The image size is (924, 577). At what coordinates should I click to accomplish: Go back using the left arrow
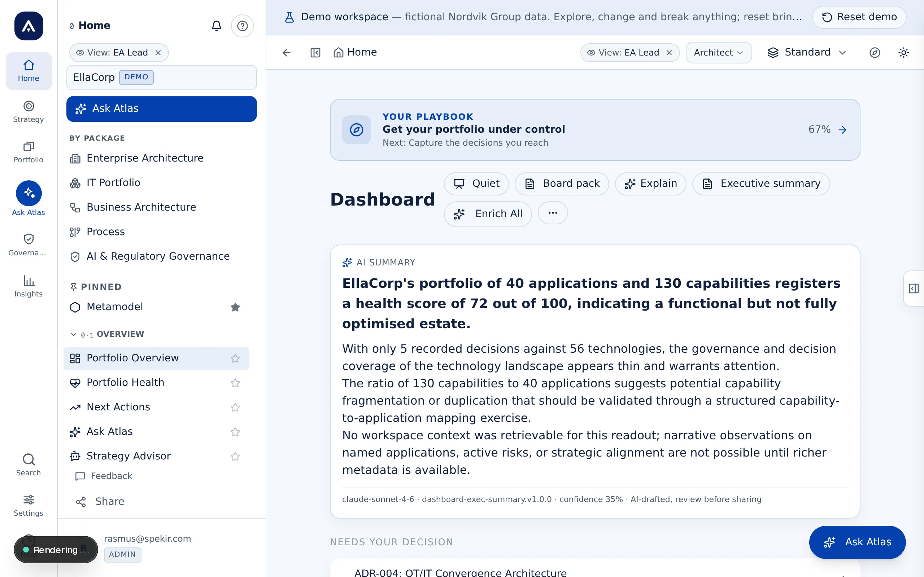point(286,52)
